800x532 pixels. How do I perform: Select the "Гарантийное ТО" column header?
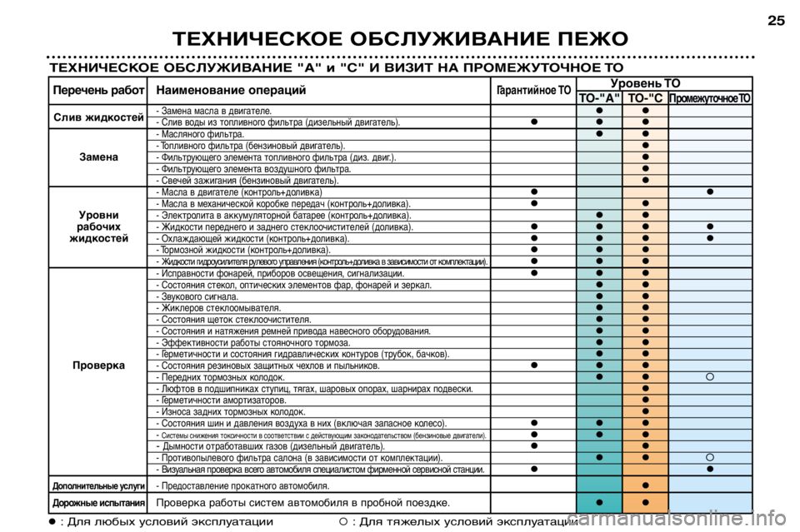[533, 91]
